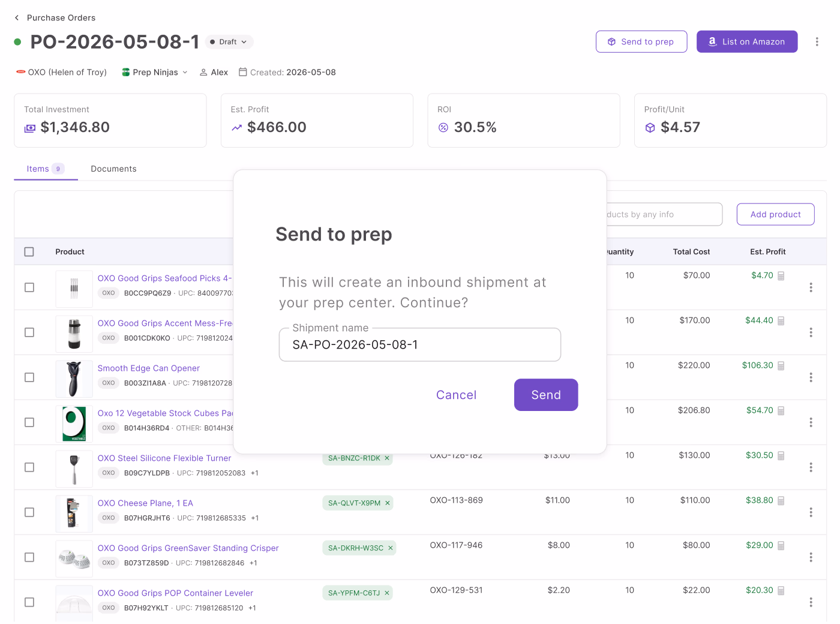Click the product search field
840x624 pixels.
click(664, 214)
